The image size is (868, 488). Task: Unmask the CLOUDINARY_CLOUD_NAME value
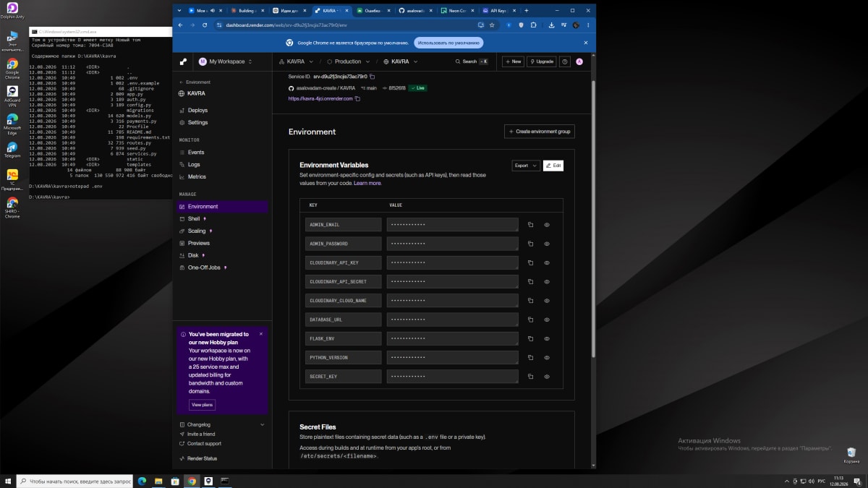tap(547, 301)
